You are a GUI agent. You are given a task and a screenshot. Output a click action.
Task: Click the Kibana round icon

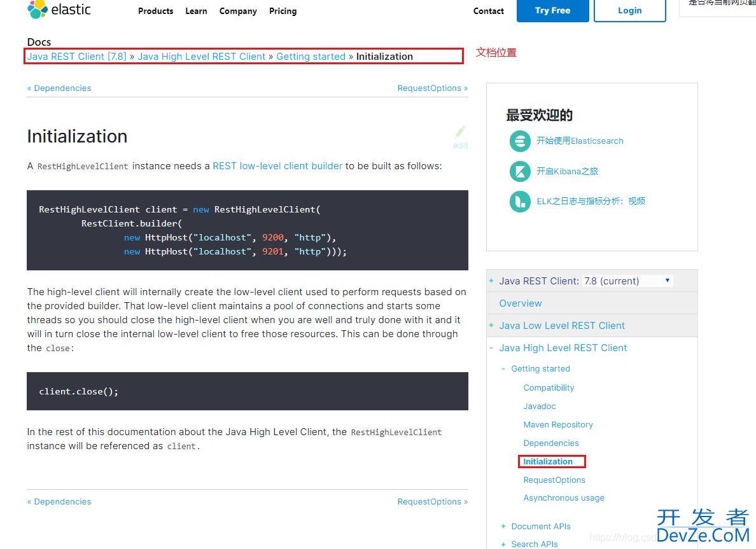520,171
